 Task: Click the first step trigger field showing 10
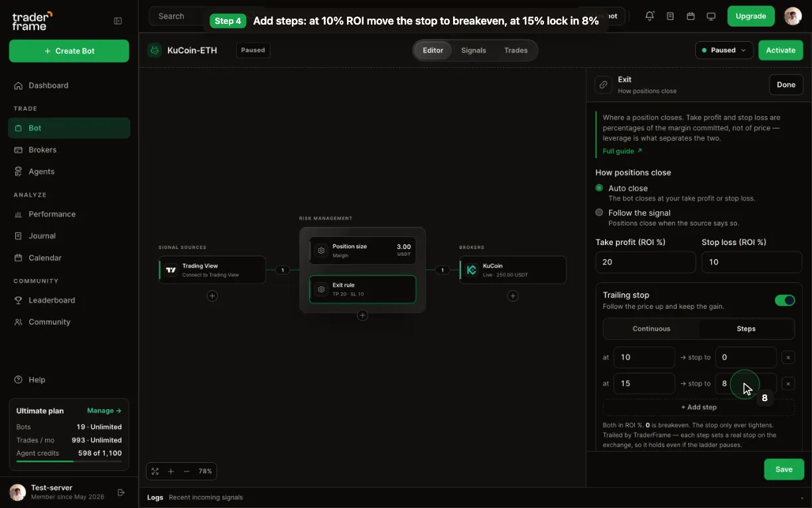644,357
